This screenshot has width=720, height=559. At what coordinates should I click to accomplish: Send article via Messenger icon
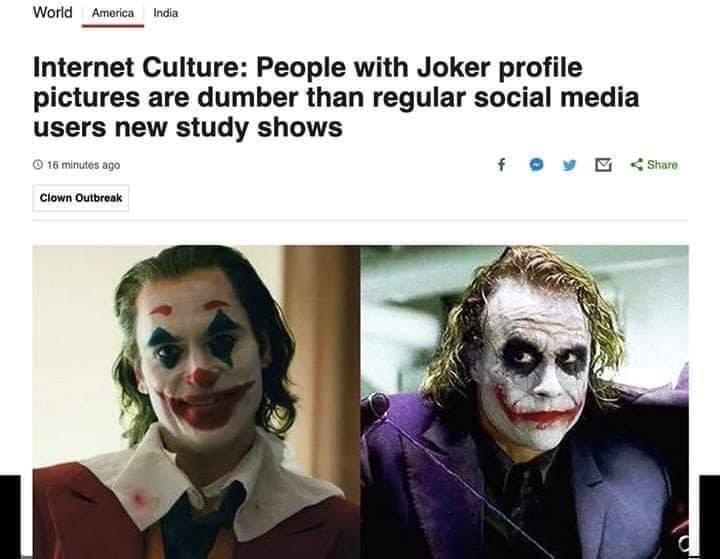click(x=535, y=165)
